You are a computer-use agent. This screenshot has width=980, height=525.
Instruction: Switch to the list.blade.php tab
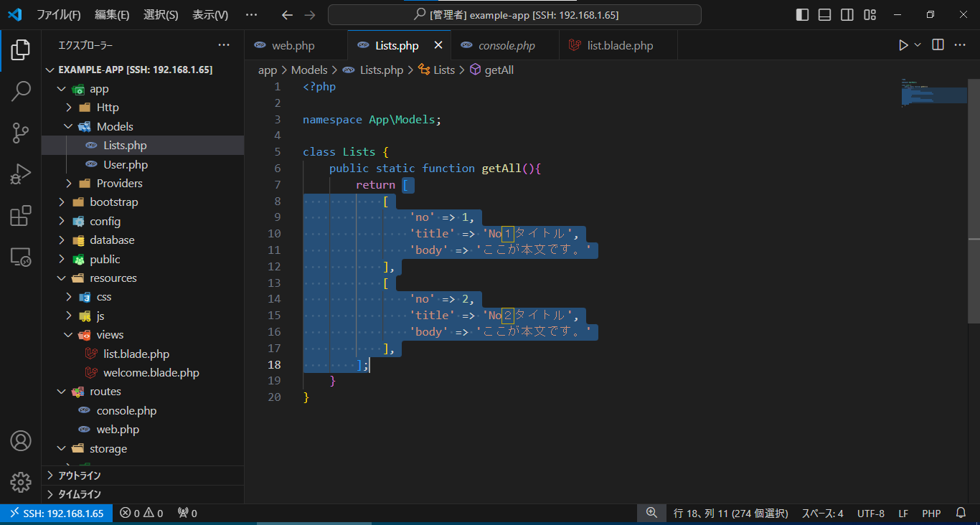(x=620, y=45)
